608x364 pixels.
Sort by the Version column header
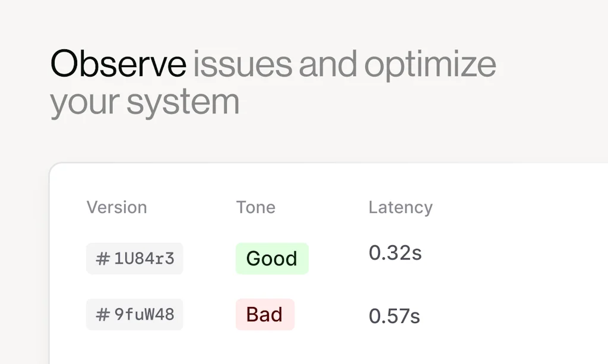pyautogui.click(x=117, y=207)
